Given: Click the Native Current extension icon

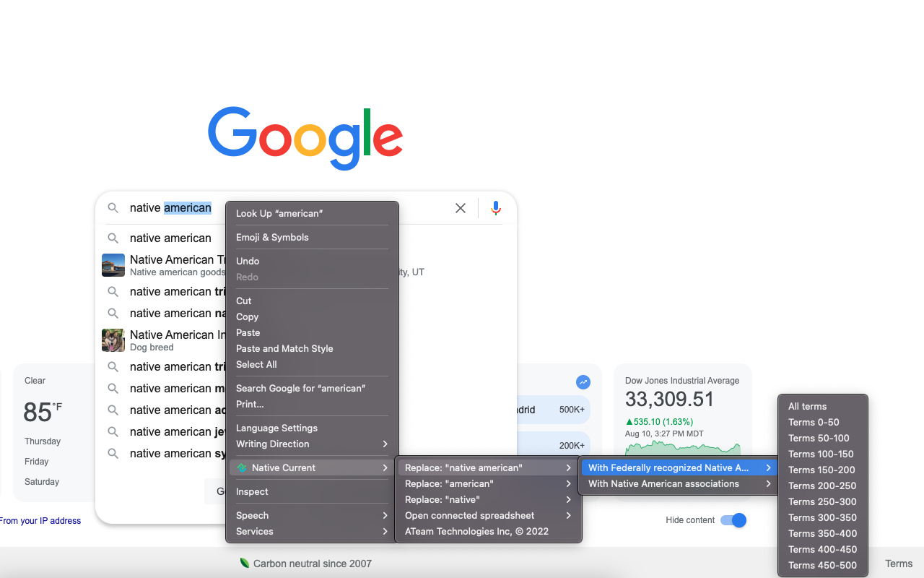Looking at the screenshot, I should point(242,467).
